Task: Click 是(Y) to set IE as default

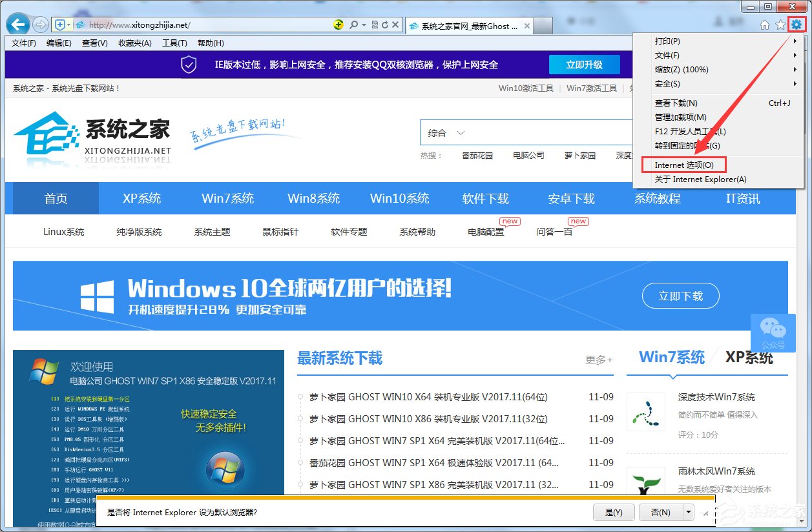Action: [613, 512]
